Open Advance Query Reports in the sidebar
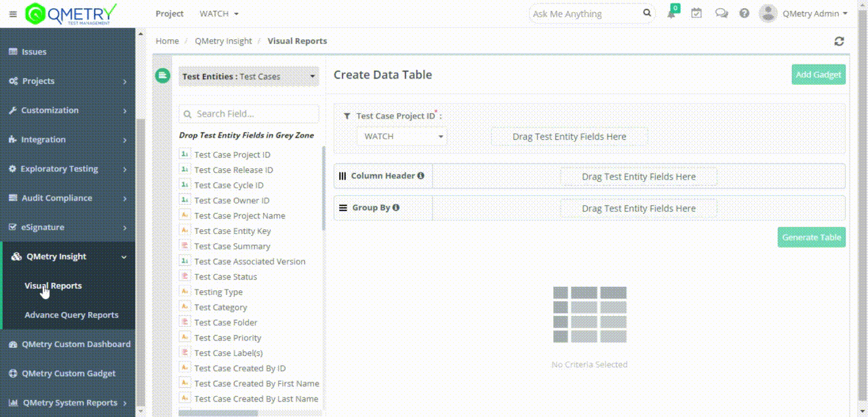The image size is (868, 417). click(71, 315)
